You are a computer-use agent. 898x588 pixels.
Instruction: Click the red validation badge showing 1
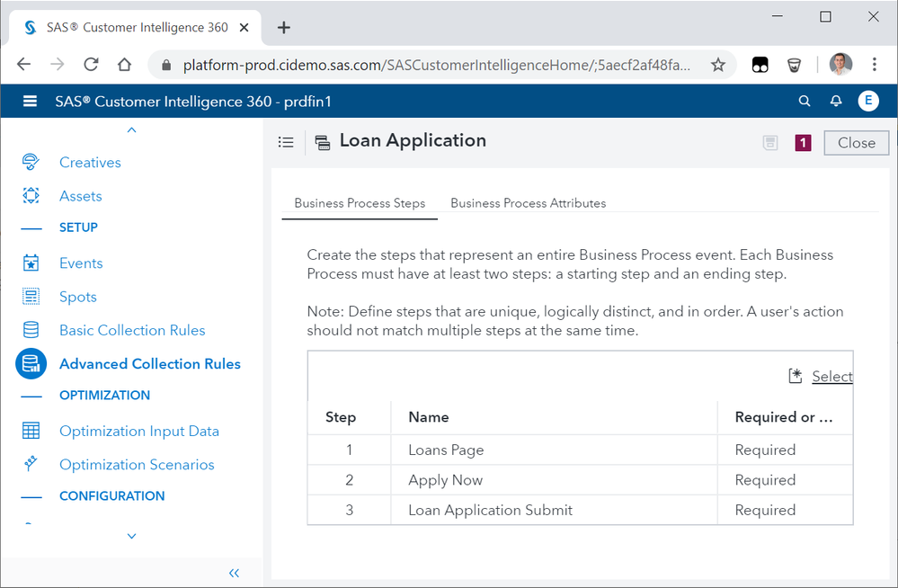point(803,143)
